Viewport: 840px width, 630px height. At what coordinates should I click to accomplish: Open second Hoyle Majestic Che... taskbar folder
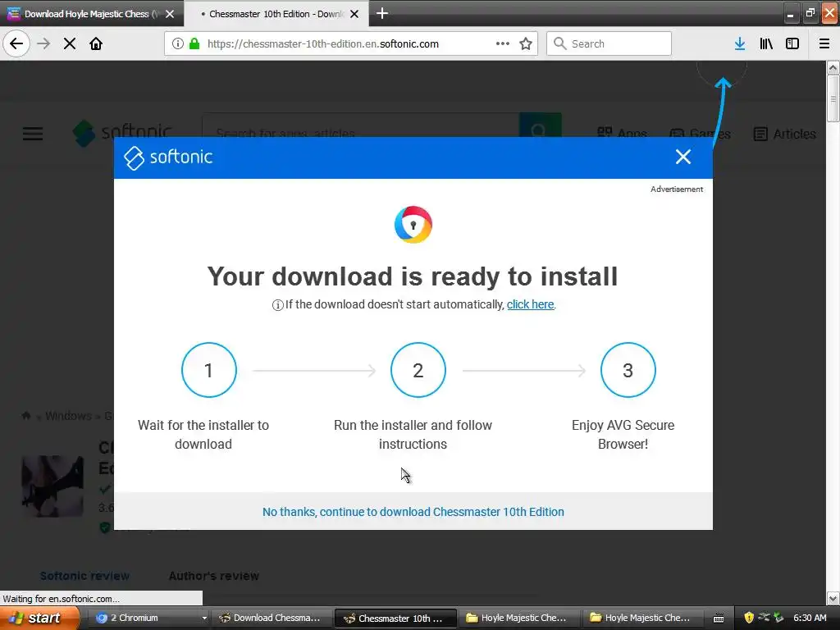pyautogui.click(x=641, y=618)
